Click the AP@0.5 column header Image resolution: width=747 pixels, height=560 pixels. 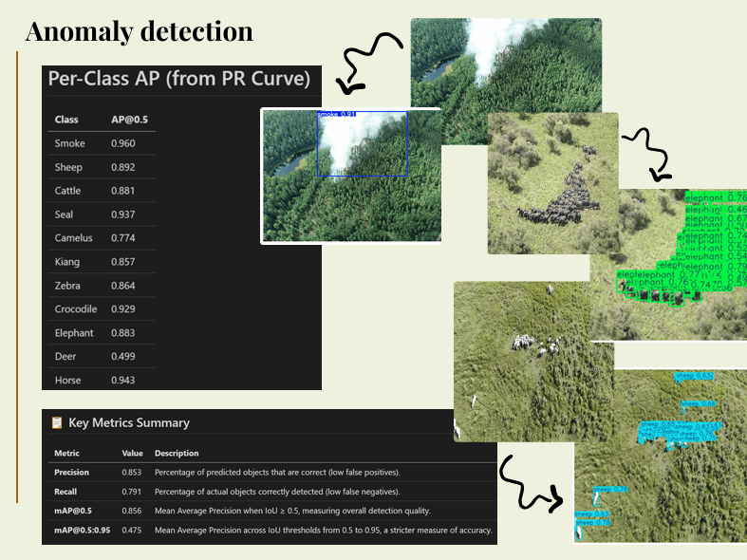click(x=129, y=120)
